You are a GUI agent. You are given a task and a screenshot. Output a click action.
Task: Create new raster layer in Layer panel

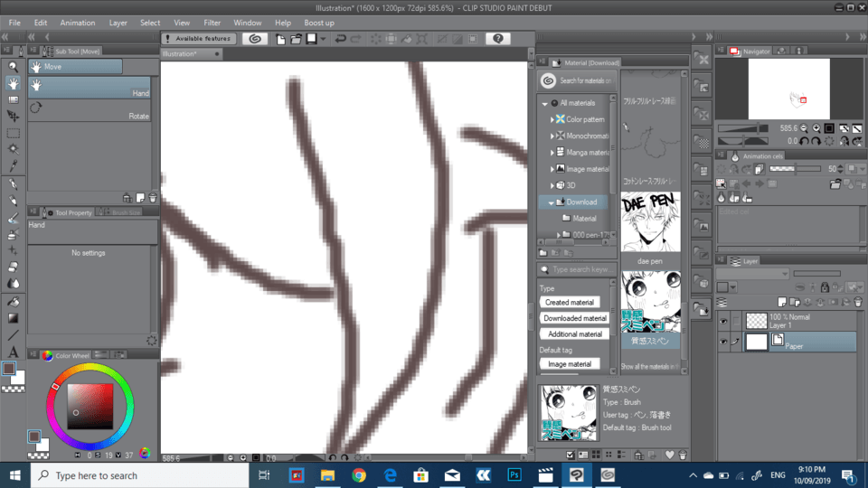click(781, 302)
